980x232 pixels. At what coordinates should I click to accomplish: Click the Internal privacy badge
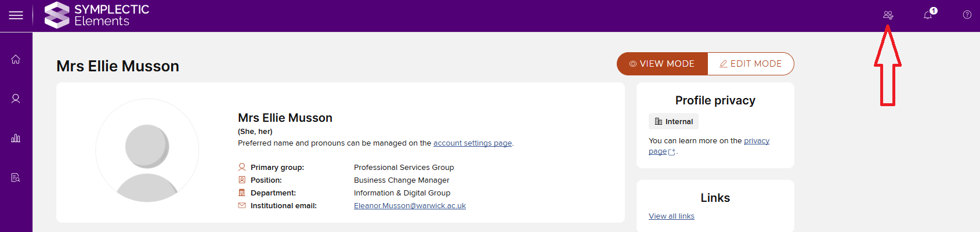point(674,122)
